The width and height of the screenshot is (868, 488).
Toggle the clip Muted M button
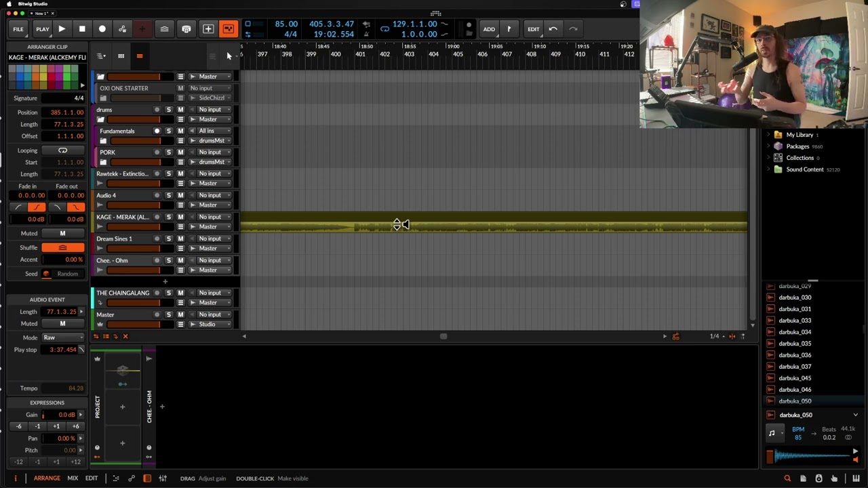click(62, 233)
